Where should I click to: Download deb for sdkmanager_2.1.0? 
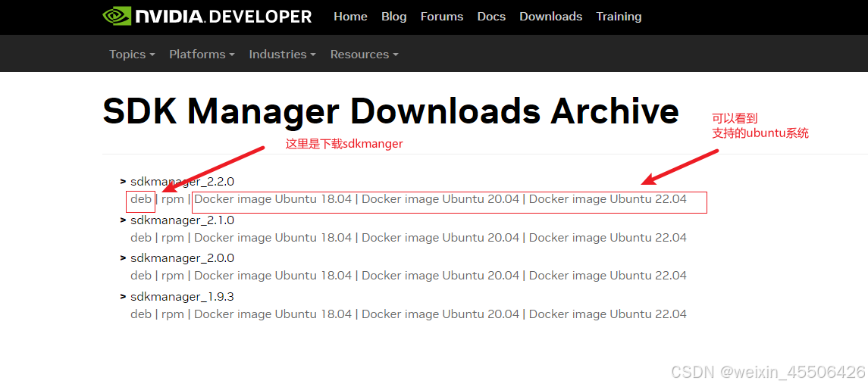[140, 238]
